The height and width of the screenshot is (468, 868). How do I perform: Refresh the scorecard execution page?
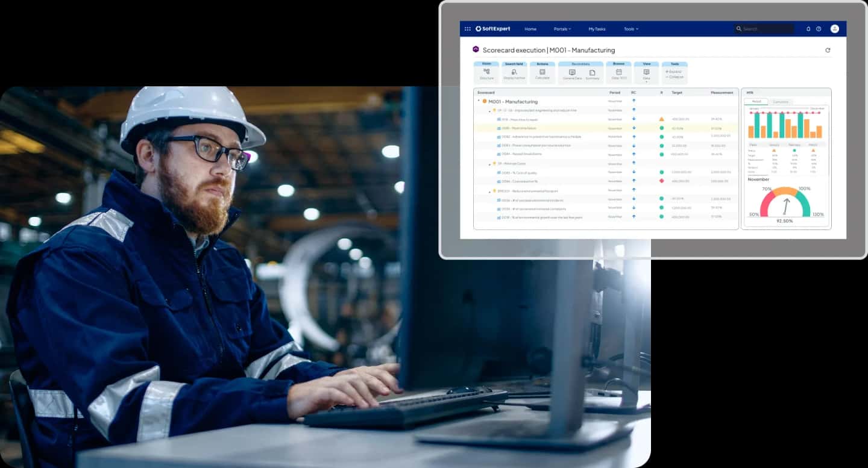click(828, 51)
